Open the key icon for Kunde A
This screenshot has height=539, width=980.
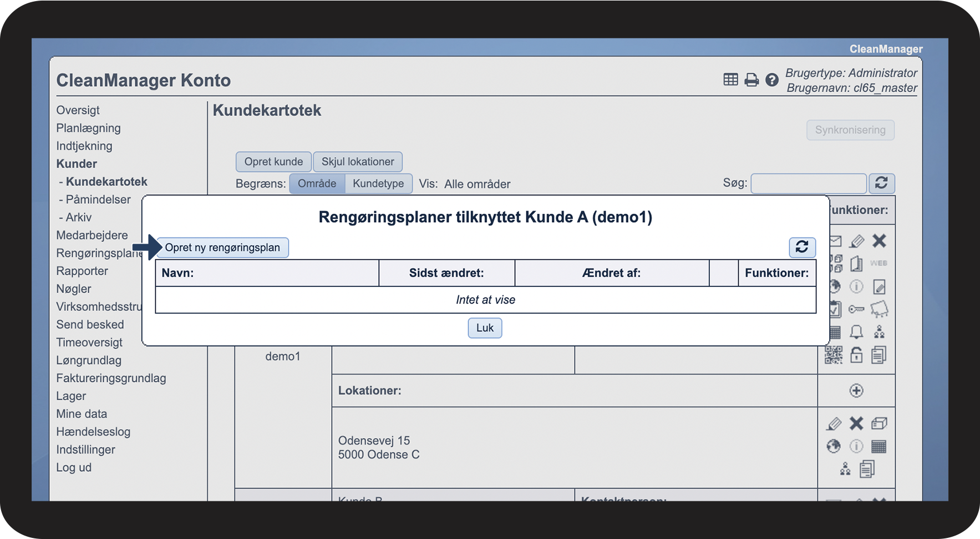856,309
